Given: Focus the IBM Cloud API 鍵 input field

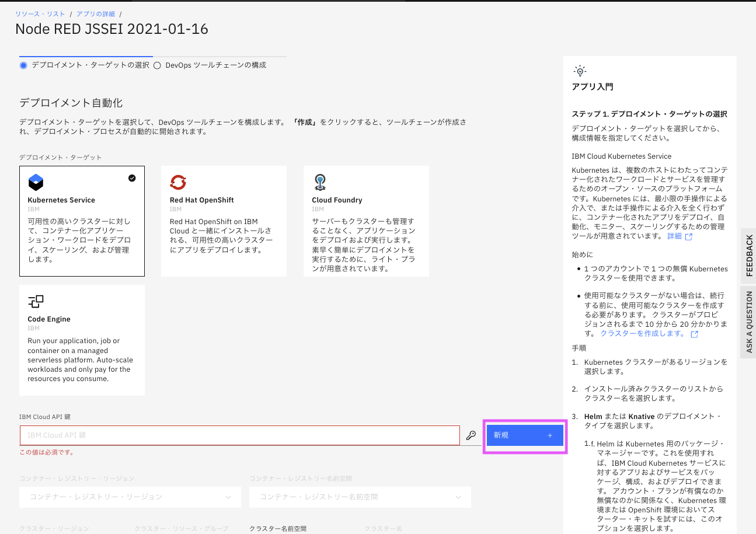Looking at the screenshot, I should 240,435.
